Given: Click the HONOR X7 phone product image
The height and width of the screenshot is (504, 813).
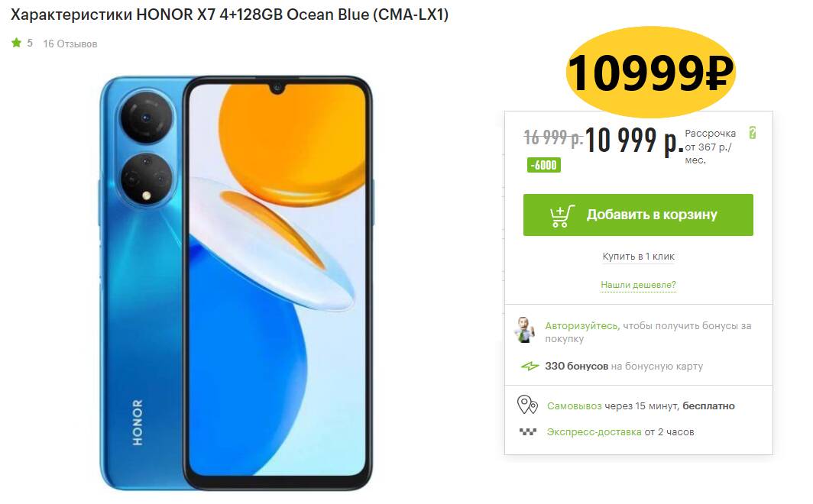Looking at the screenshot, I should tap(236, 283).
